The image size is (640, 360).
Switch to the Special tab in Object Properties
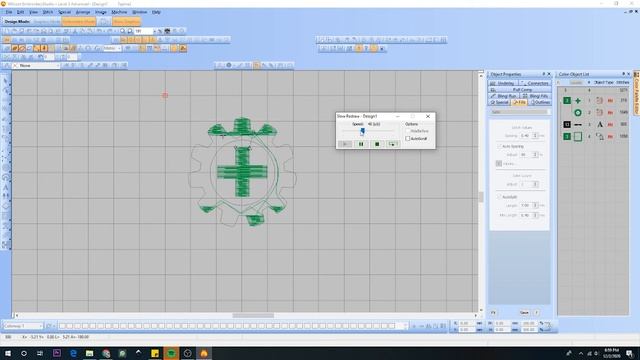pos(499,102)
